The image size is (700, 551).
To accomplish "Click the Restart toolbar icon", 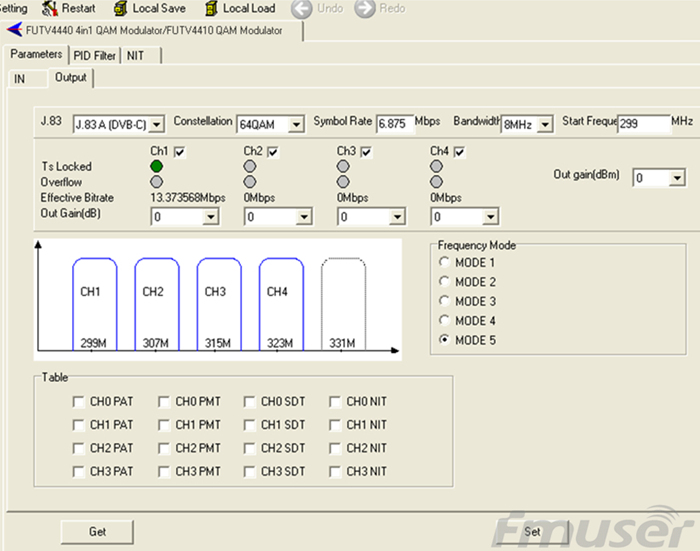I will click(x=50, y=8).
